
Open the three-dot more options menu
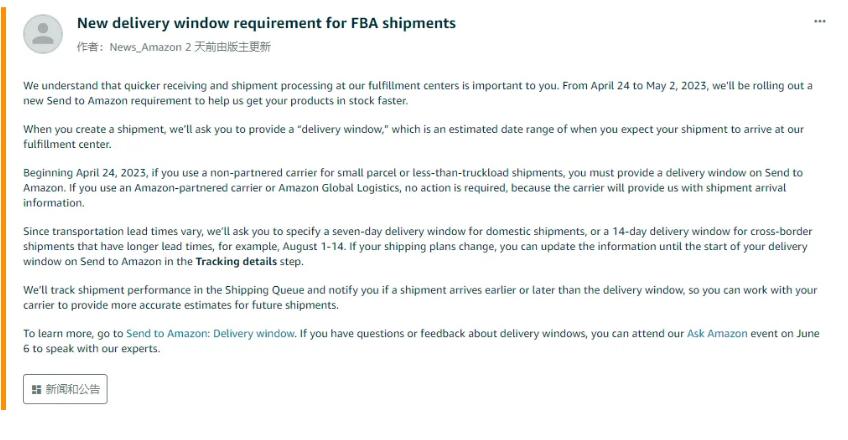coord(820,22)
